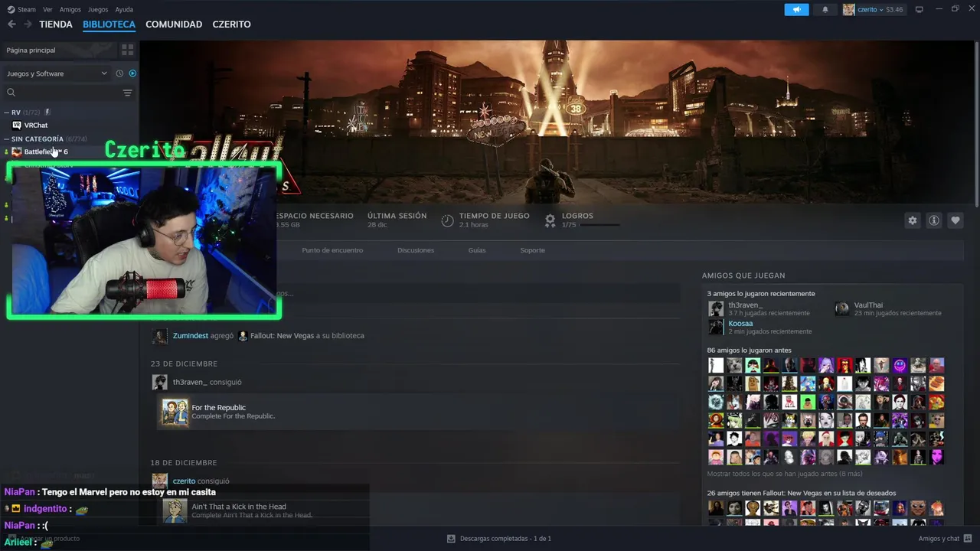Open the Juegos y Software dropdown
Image resolution: width=980 pixels, height=551 pixels.
click(x=57, y=73)
